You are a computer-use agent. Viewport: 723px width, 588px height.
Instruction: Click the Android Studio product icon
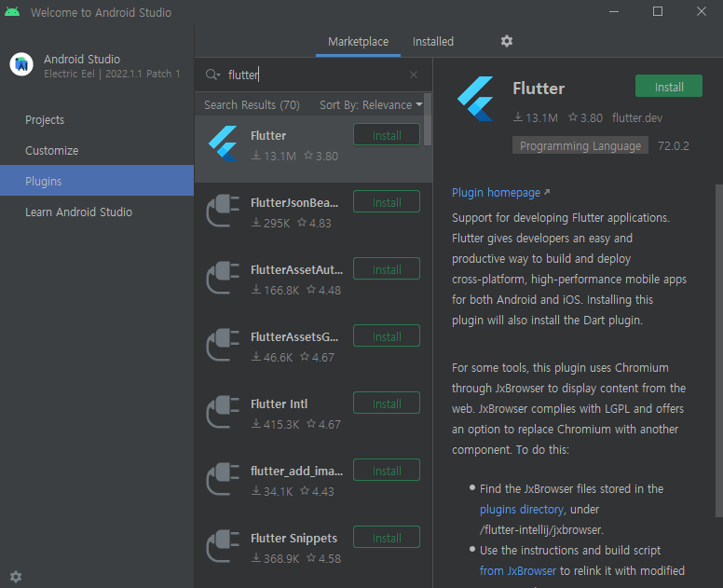[x=21, y=64]
